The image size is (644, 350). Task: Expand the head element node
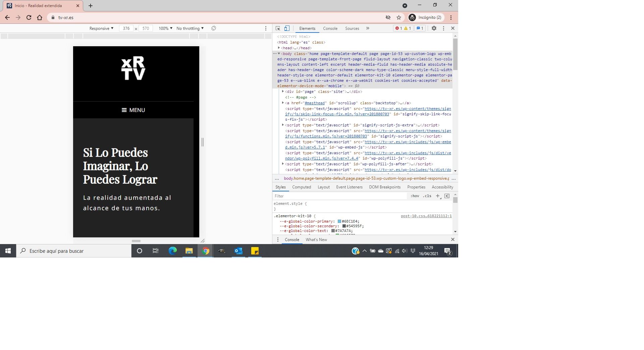pos(279,48)
